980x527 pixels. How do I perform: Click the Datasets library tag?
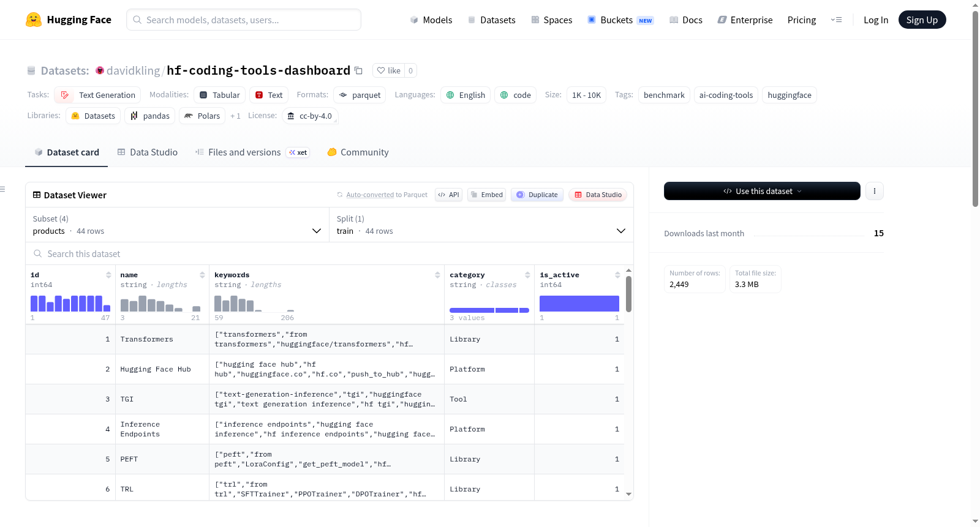(x=93, y=116)
